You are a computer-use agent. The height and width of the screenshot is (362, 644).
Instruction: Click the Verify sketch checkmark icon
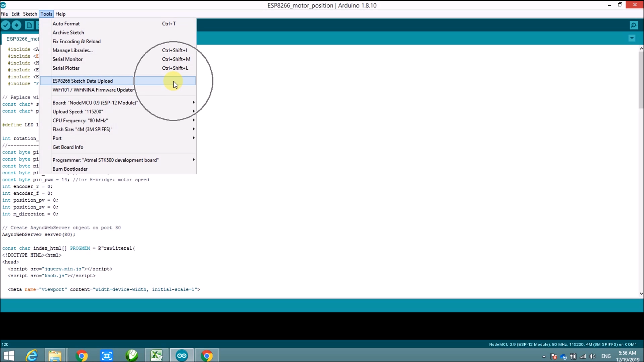pos(6,25)
